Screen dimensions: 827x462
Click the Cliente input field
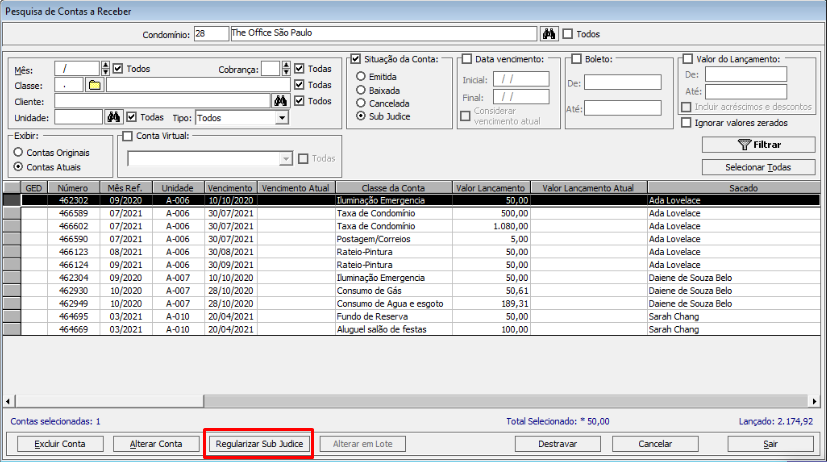click(x=162, y=101)
